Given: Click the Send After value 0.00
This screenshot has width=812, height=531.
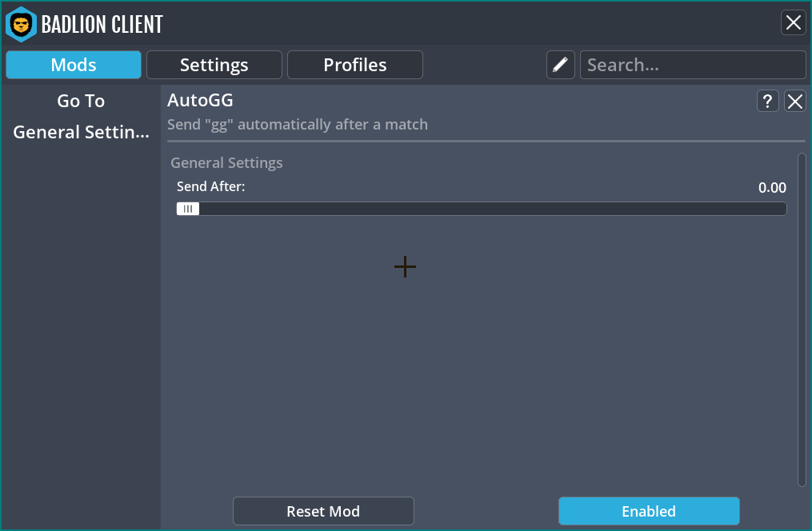Looking at the screenshot, I should (x=772, y=187).
